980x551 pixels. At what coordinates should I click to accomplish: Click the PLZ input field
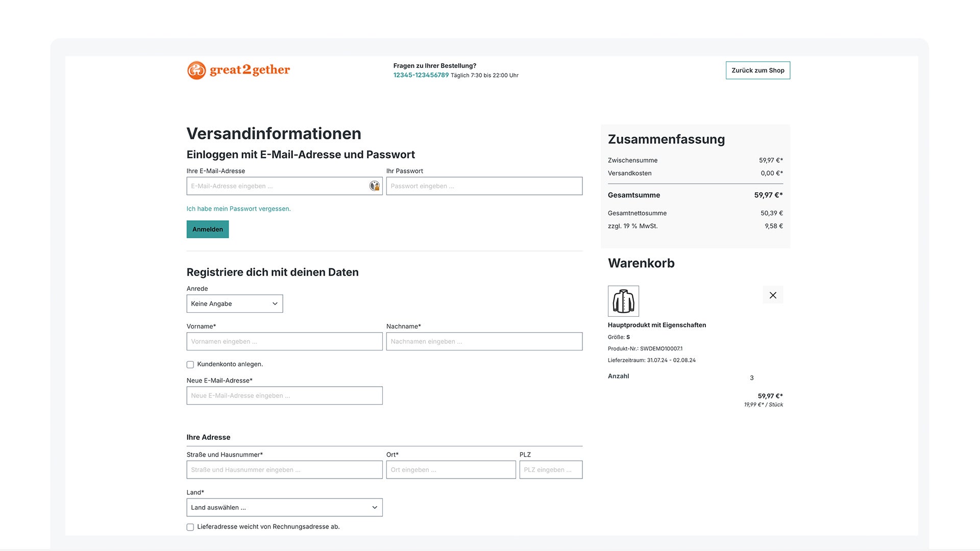551,469
